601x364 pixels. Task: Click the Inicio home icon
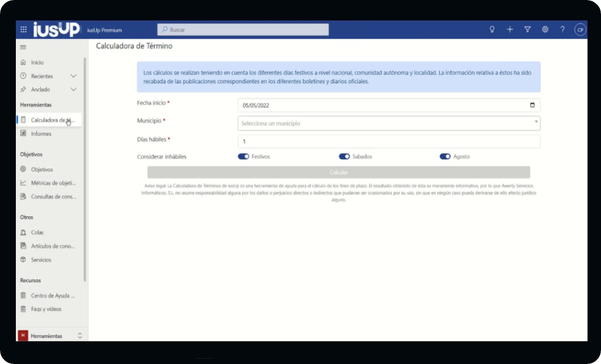(x=23, y=62)
